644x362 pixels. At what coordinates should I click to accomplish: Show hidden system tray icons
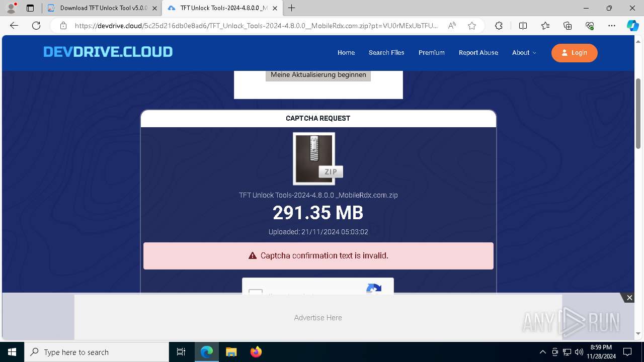[x=542, y=352]
